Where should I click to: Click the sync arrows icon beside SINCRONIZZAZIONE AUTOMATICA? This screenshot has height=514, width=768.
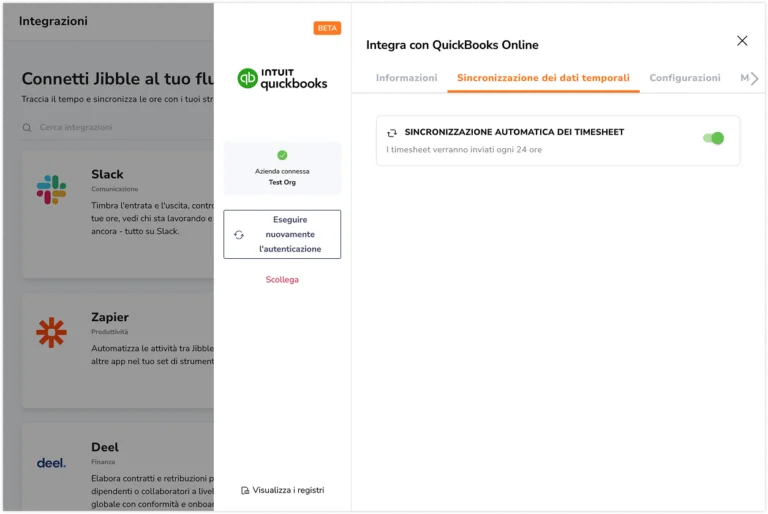coord(391,133)
